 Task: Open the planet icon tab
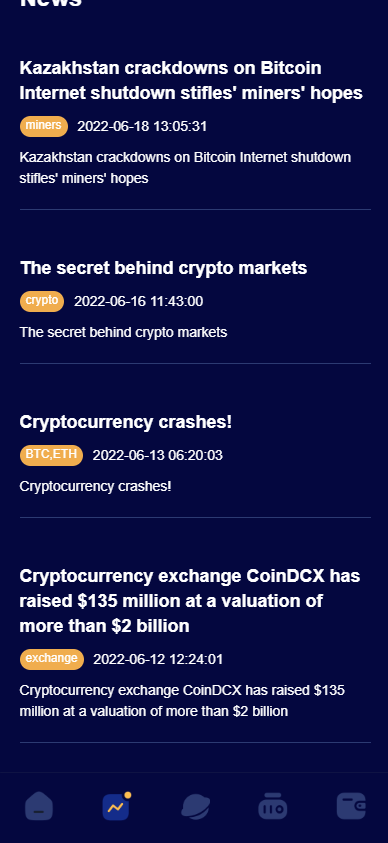(x=195, y=806)
